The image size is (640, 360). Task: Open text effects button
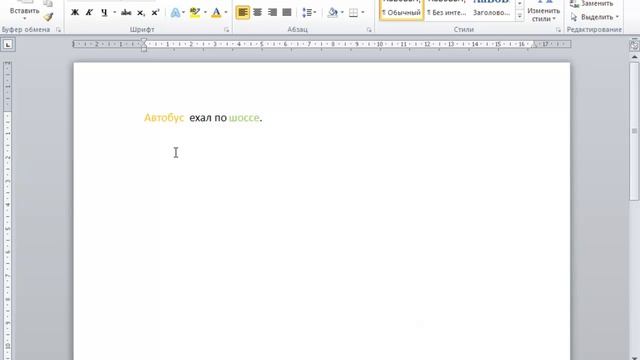pyautogui.click(x=175, y=13)
